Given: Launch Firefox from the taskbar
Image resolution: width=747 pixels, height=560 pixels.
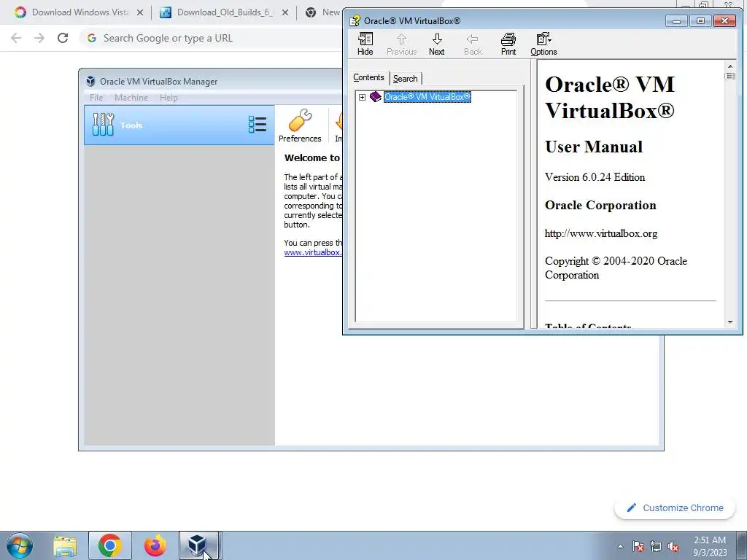Looking at the screenshot, I should pos(155,545).
